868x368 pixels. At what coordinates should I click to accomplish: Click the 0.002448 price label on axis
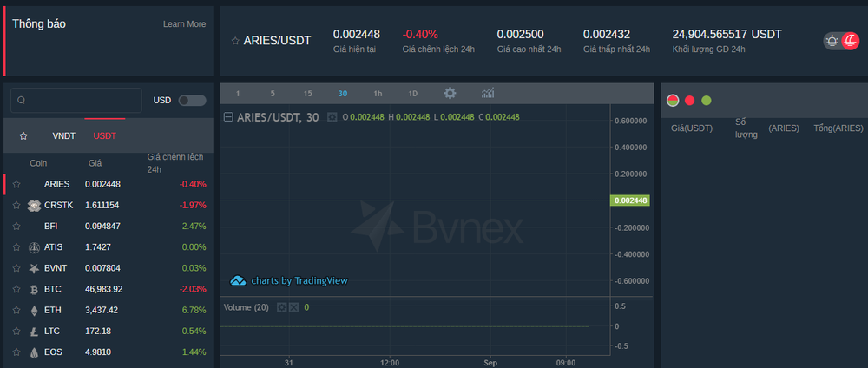click(630, 200)
